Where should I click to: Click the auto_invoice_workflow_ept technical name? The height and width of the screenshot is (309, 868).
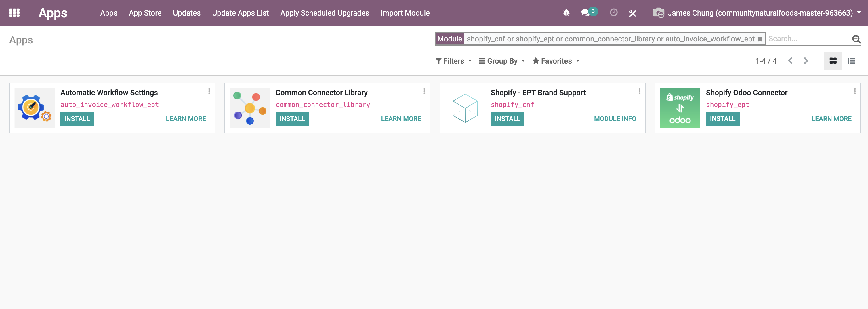click(110, 105)
